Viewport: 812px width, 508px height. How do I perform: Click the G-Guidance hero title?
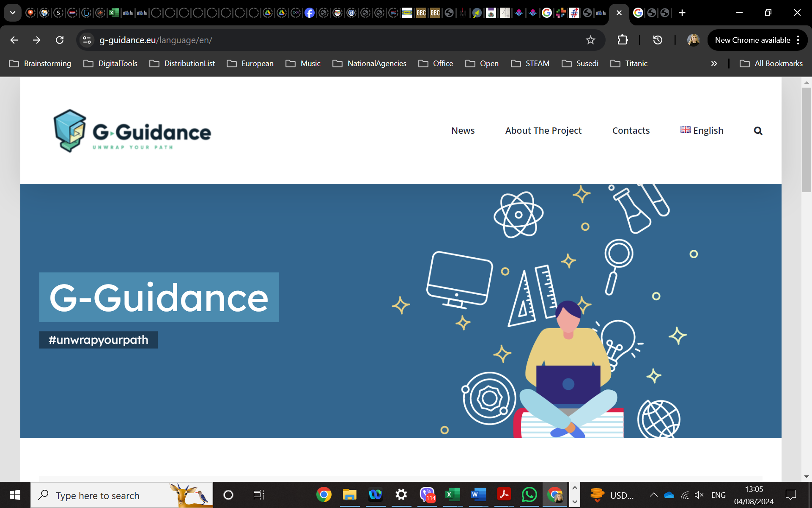point(159,297)
